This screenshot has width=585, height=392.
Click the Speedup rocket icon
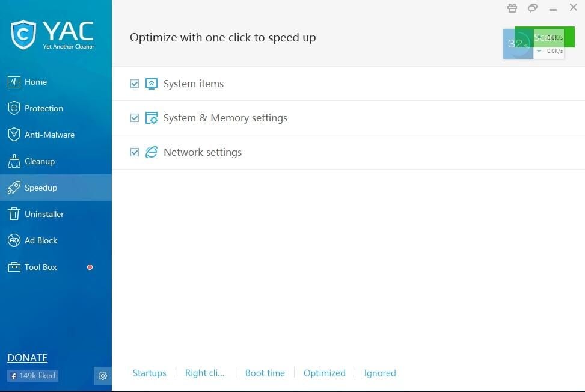pos(14,188)
